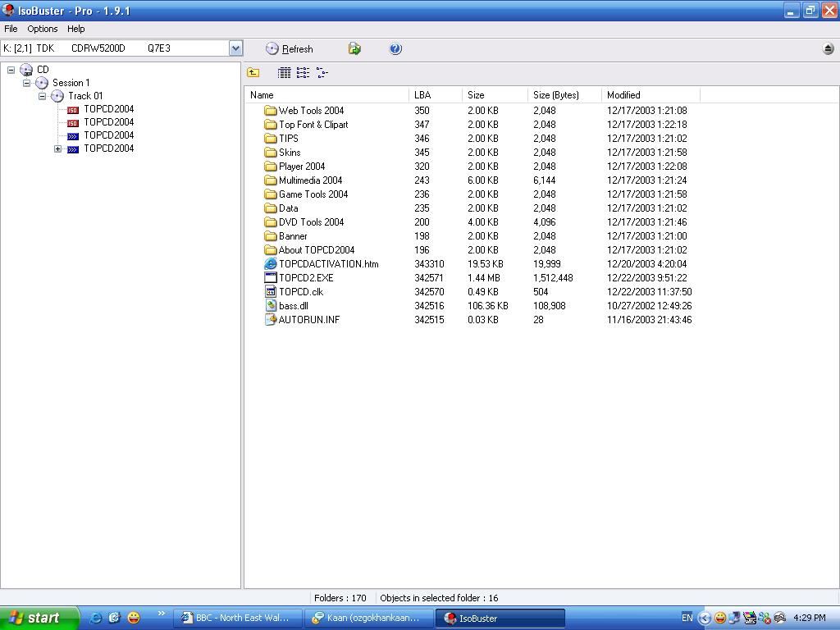Open the Windows start button
Screen dimensions: 840x630
39,618
